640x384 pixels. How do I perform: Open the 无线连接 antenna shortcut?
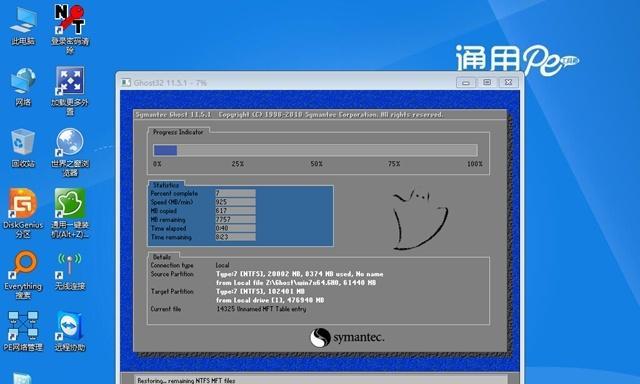click(x=70, y=271)
